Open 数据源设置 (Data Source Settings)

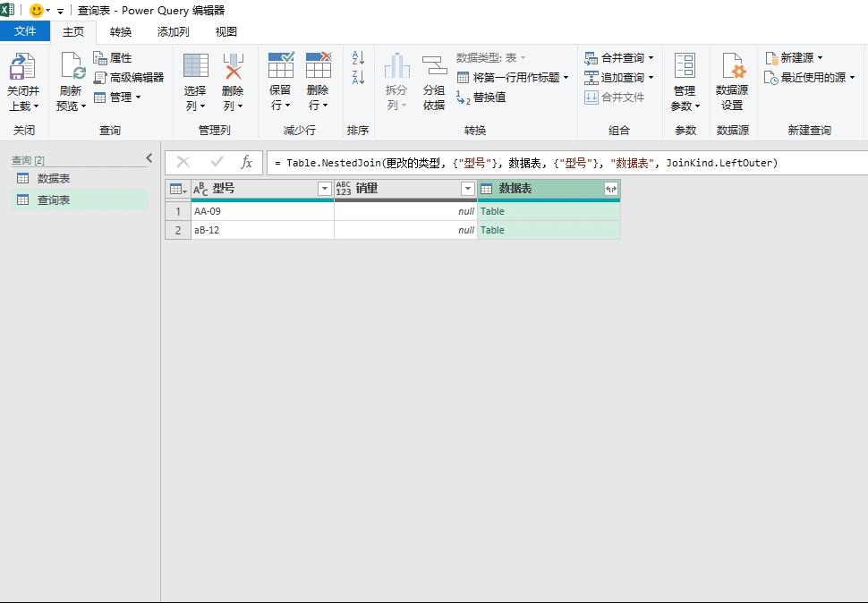(733, 79)
